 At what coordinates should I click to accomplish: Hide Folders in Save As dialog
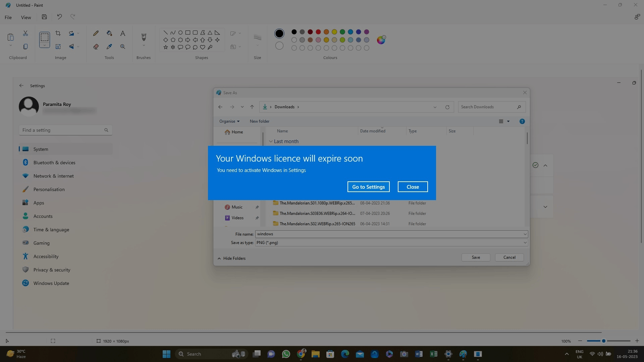(x=231, y=258)
